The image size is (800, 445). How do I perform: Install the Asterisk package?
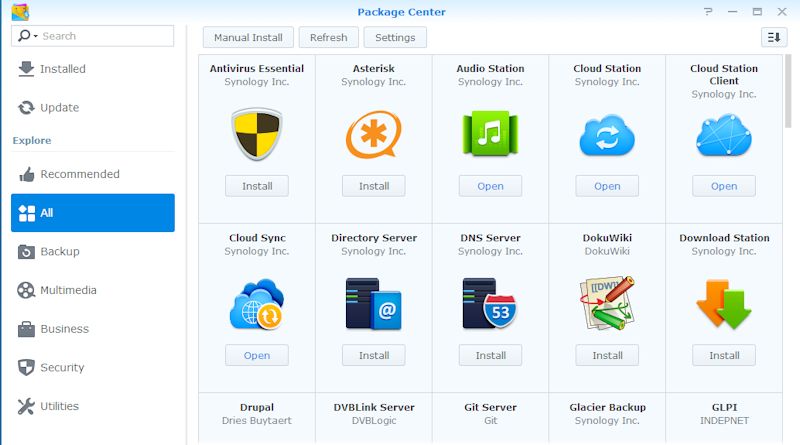point(373,186)
